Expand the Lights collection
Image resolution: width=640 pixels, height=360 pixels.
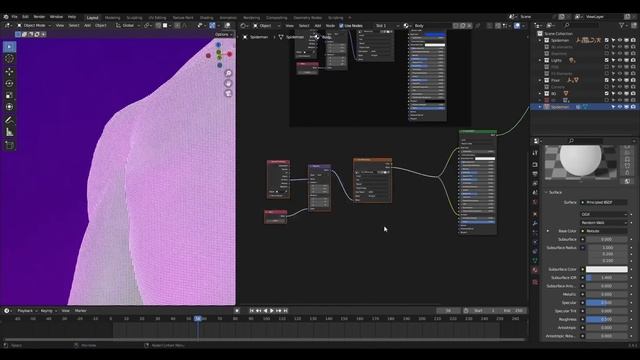[540, 60]
